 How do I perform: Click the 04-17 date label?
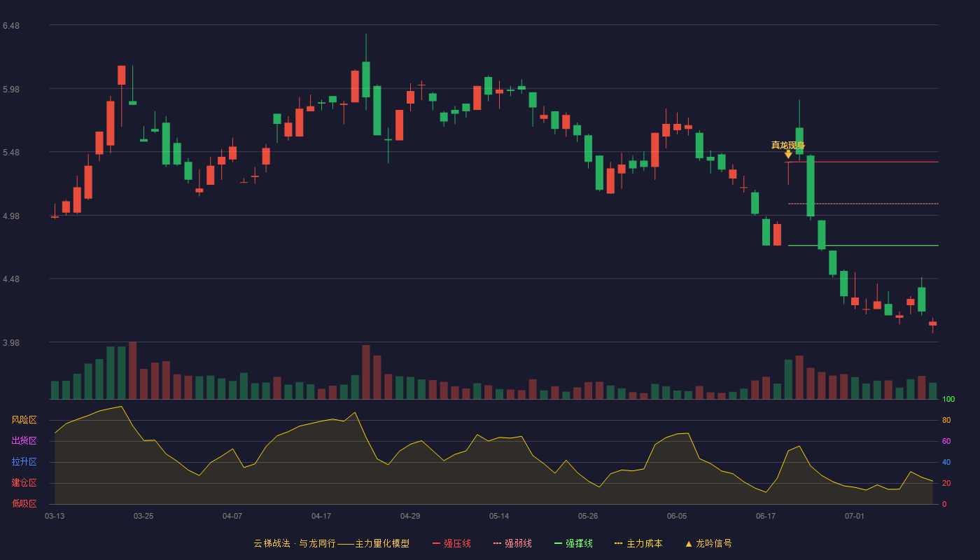tap(321, 516)
